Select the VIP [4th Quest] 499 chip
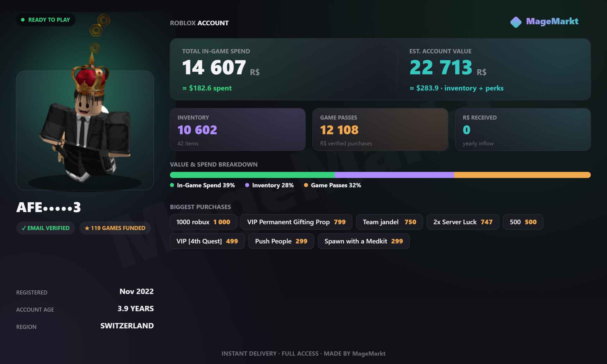The image size is (607, 364). pos(207,241)
